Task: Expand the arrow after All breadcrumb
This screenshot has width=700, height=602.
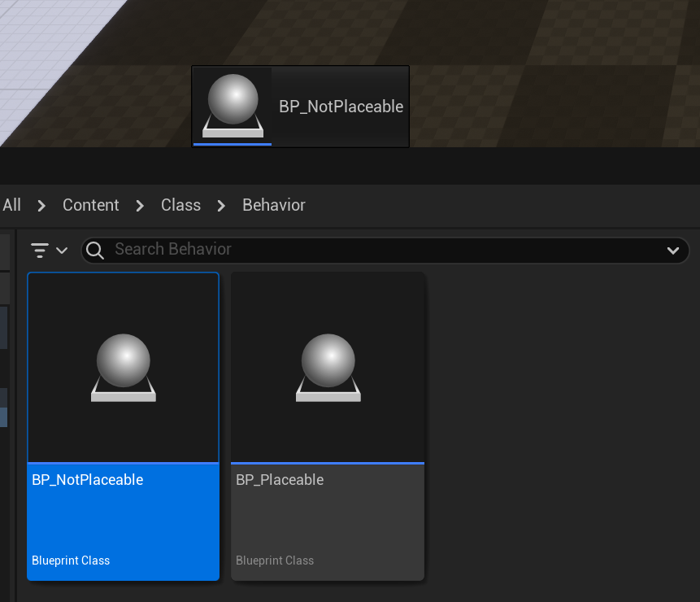Action: (x=41, y=206)
